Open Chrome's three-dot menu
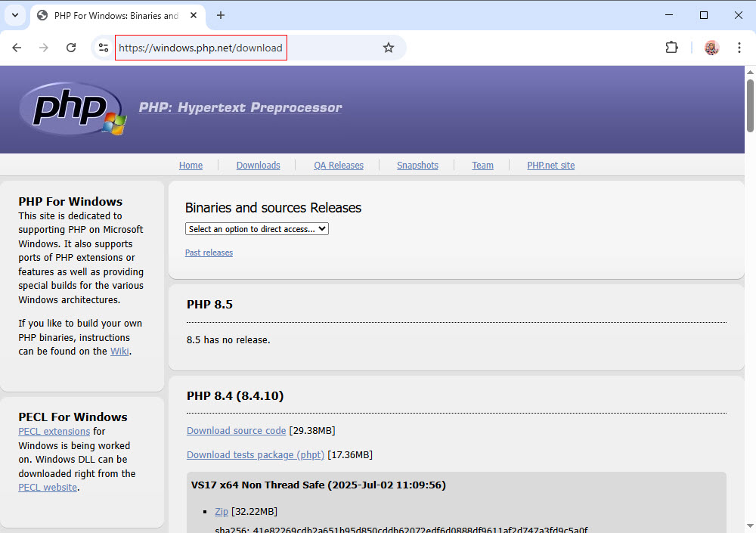The height and width of the screenshot is (533, 756). (x=739, y=47)
